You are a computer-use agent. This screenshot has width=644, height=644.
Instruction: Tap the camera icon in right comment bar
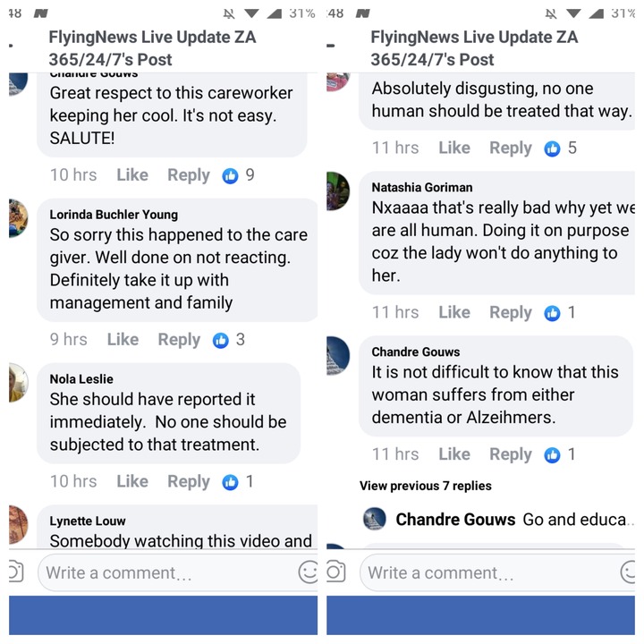pyautogui.click(x=336, y=572)
